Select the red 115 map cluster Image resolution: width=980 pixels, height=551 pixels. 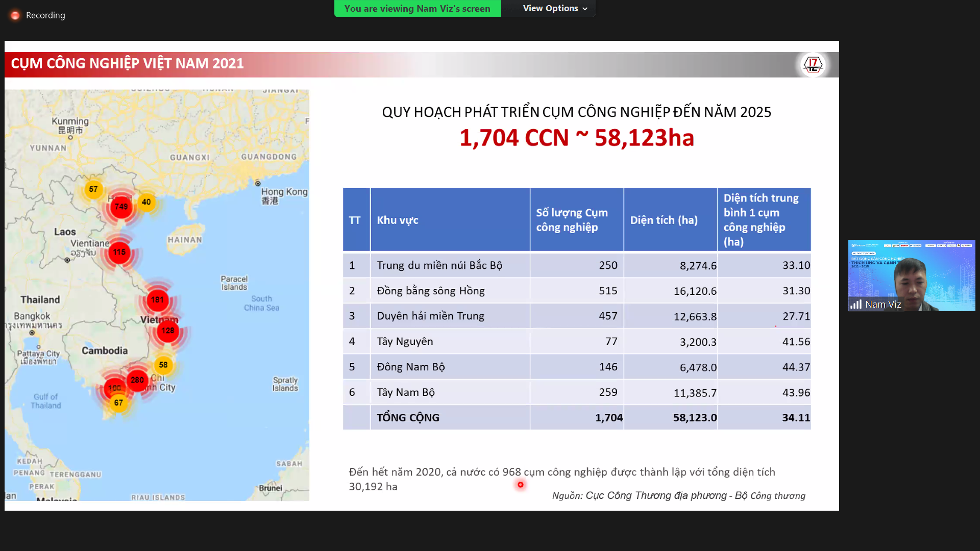pos(119,252)
